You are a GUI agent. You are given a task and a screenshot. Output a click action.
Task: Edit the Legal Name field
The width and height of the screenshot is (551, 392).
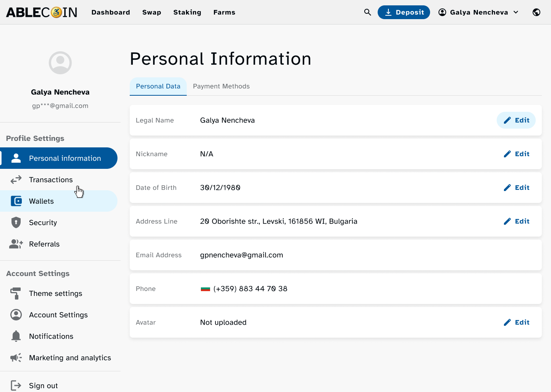point(516,120)
